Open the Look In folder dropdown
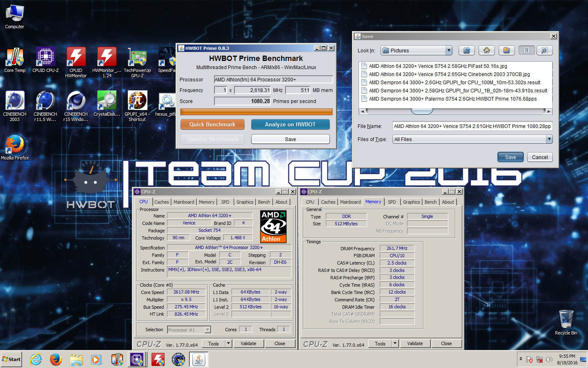 pos(449,50)
